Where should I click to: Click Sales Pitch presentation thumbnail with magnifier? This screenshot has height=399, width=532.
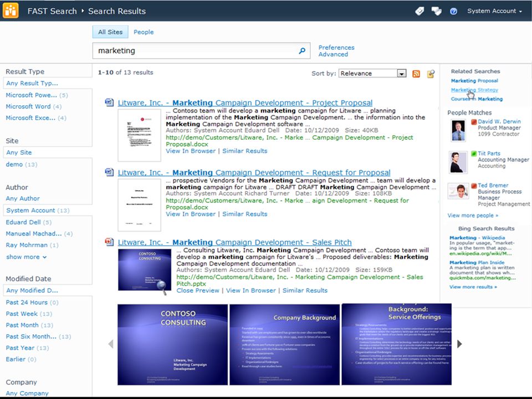(145, 270)
